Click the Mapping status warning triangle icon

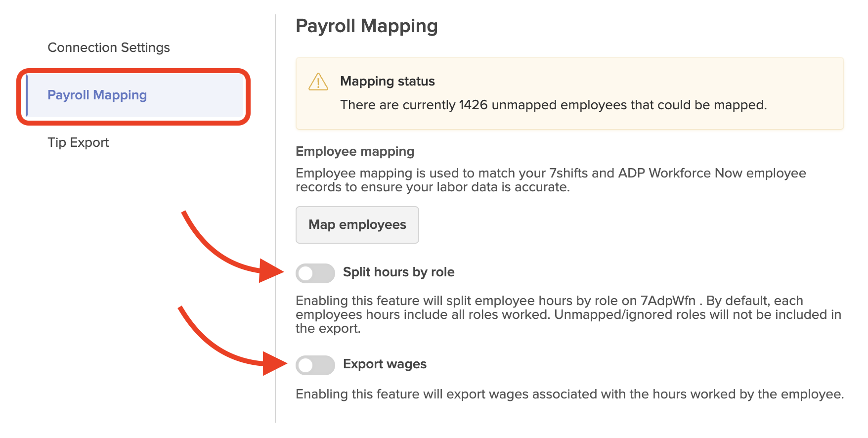(x=318, y=83)
